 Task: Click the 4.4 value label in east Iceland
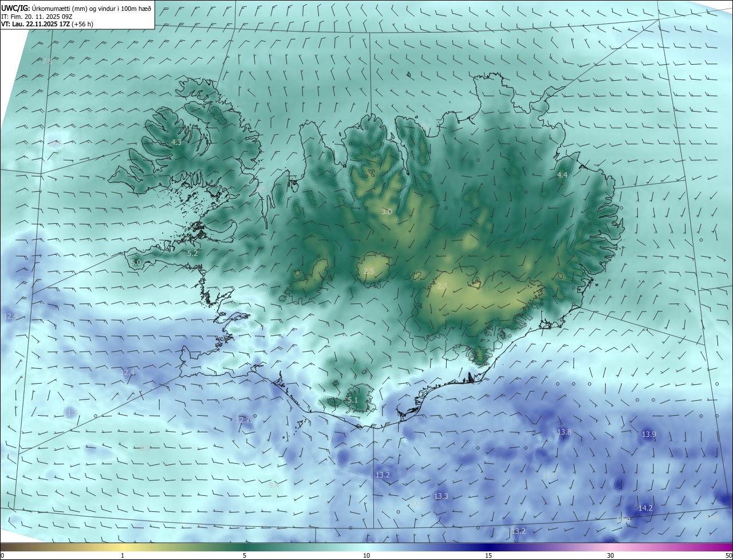[562, 175]
